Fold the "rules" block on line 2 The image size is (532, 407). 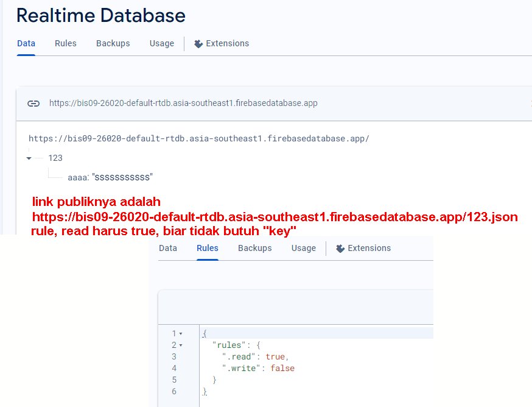(181, 345)
